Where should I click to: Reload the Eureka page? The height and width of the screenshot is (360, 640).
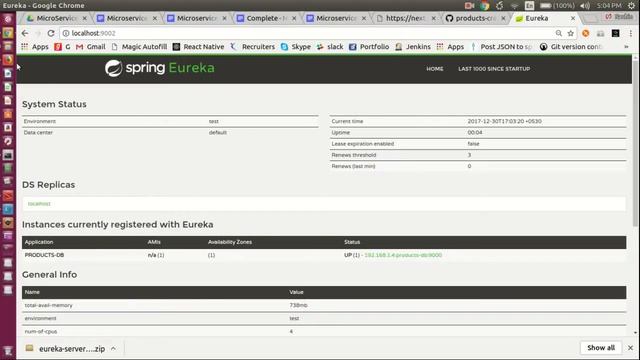click(51, 33)
